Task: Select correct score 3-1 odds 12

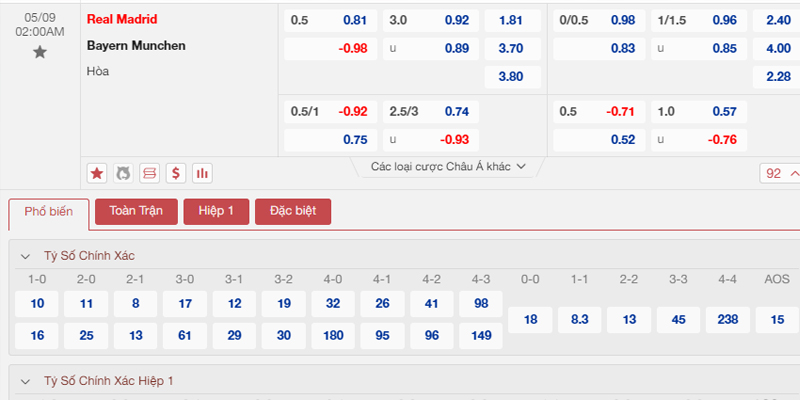Action: click(234, 304)
